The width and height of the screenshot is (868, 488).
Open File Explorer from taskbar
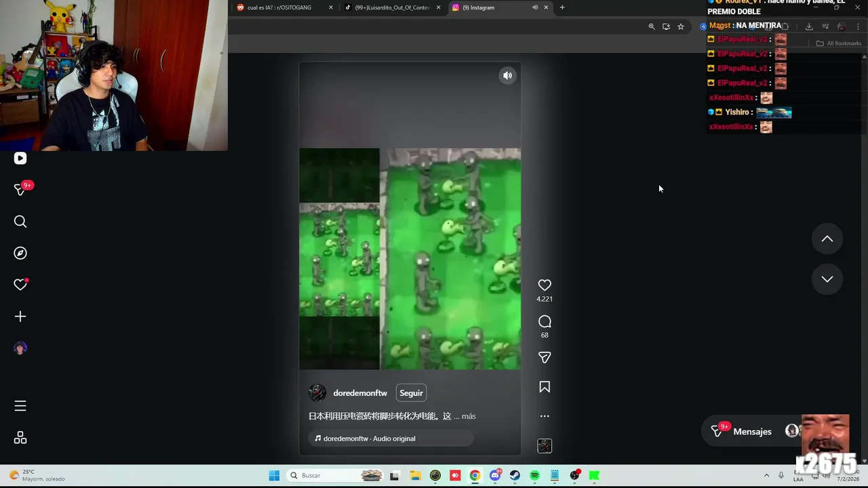point(415,476)
